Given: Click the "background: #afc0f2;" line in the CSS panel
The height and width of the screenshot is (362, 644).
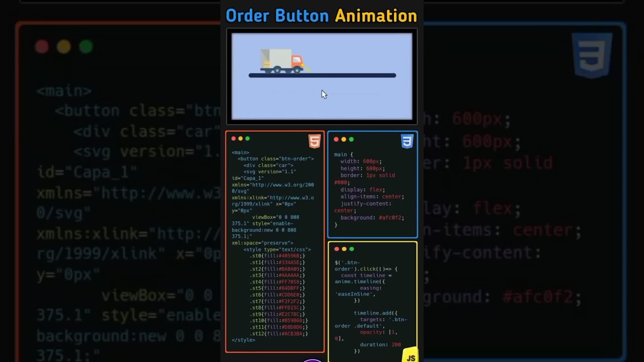Looking at the screenshot, I should (372, 218).
